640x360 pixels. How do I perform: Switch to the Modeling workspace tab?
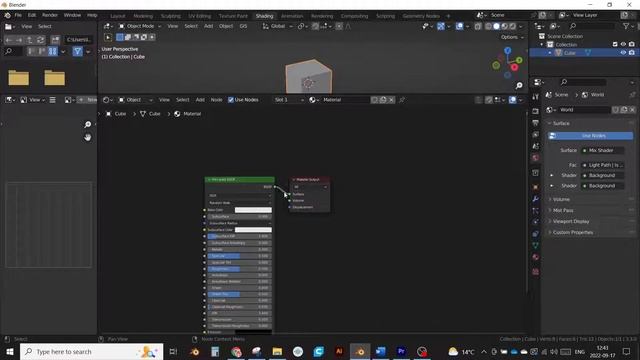[143, 16]
